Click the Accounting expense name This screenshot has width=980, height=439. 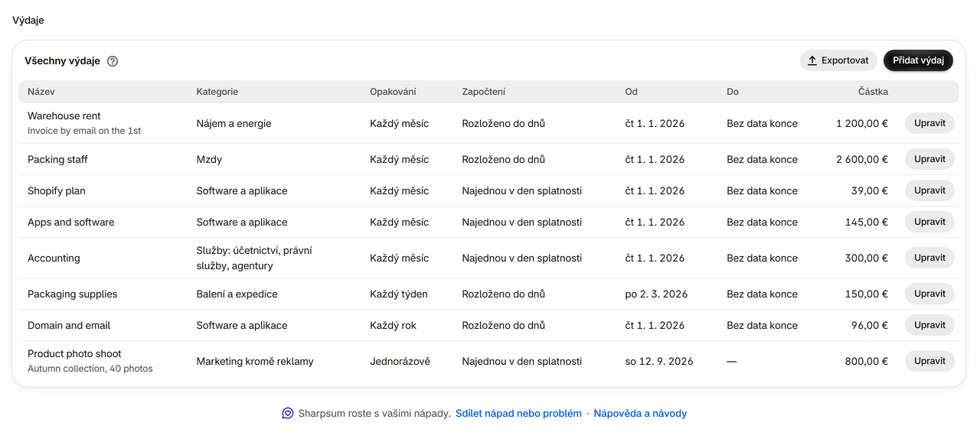coord(54,258)
